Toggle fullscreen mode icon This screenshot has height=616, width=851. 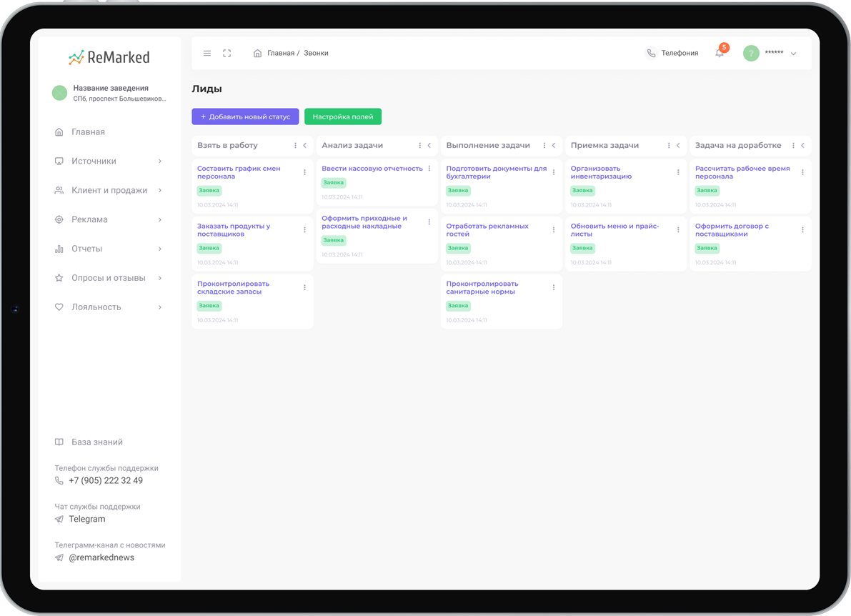click(x=227, y=54)
